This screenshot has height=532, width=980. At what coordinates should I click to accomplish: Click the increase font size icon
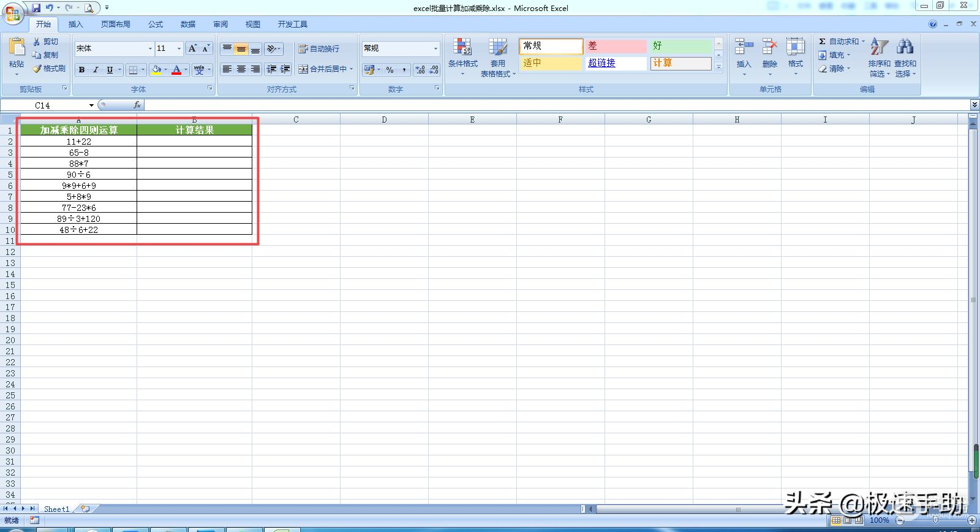tap(192, 48)
